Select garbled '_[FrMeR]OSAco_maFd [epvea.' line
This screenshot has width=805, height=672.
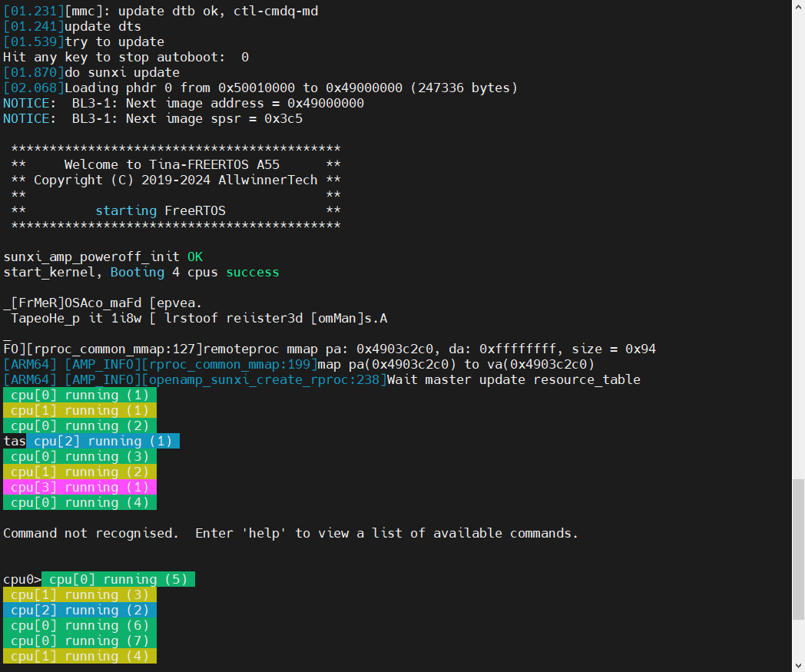[x=103, y=303]
